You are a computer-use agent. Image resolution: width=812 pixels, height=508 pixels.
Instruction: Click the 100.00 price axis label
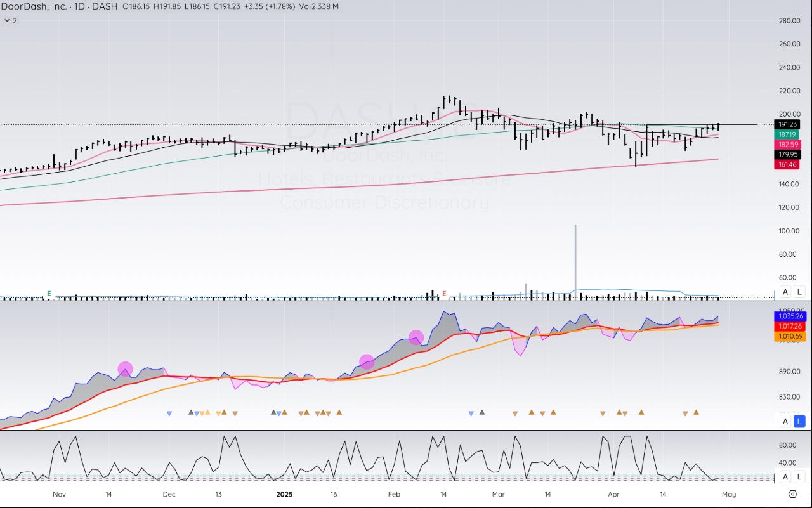tap(789, 231)
